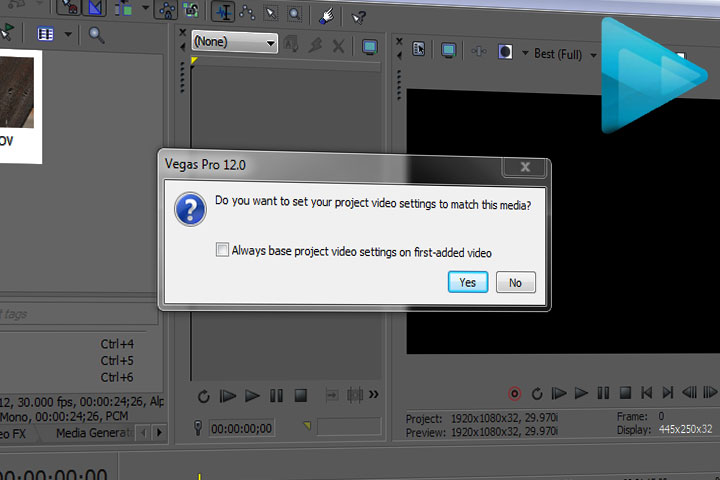Select the Envelope Edit tool
The image size is (720, 480).
[x=247, y=13]
